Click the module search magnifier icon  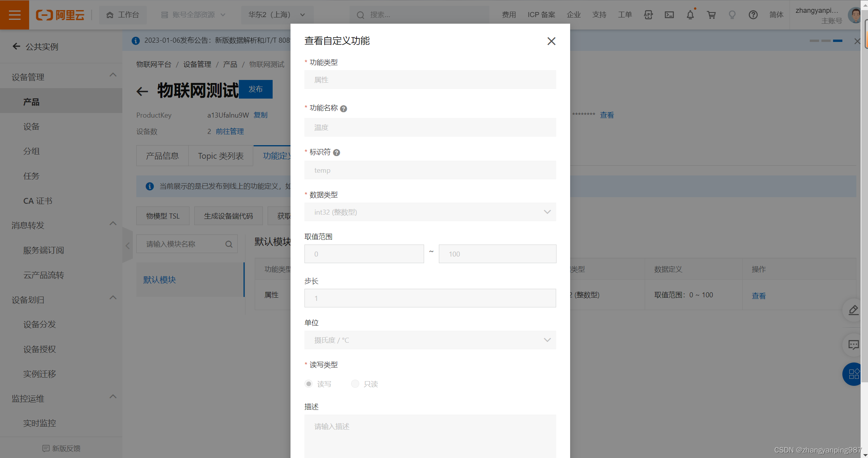(229, 244)
